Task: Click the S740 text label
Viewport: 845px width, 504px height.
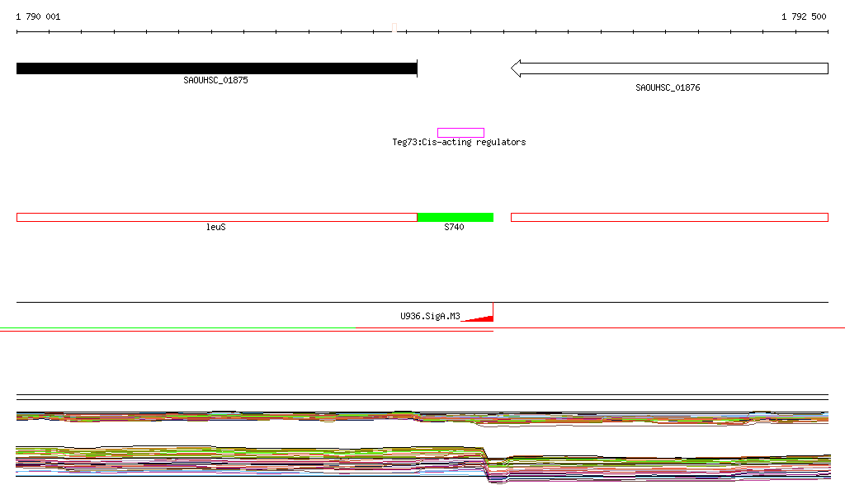Action: 454,227
